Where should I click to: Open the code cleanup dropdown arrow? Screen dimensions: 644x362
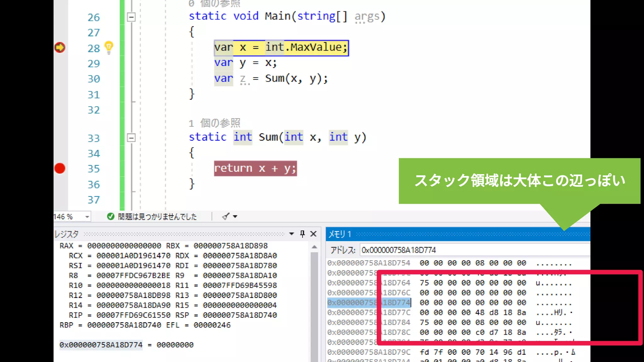[235, 217]
